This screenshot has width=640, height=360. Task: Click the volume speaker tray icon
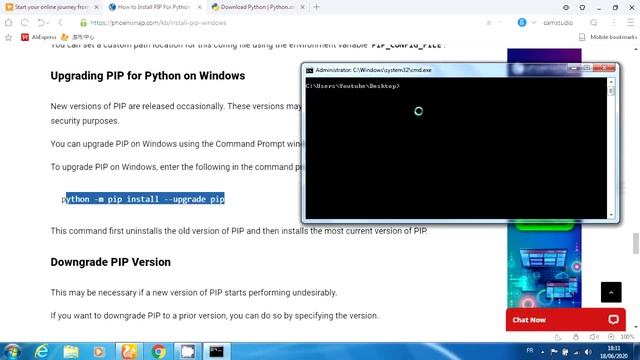coord(588,352)
